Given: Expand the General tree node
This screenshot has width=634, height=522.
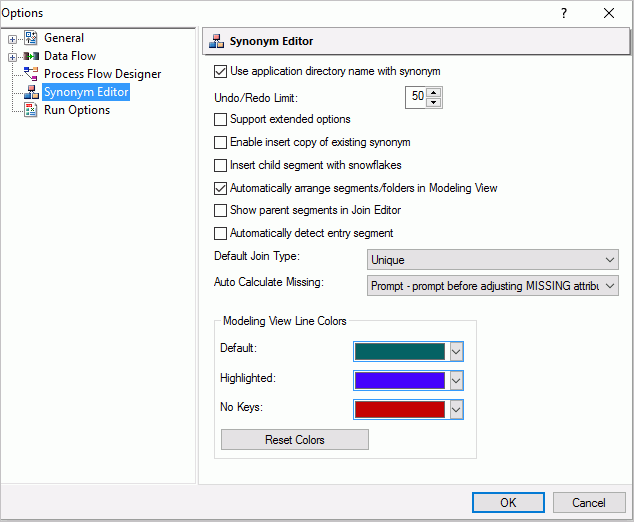Looking at the screenshot, I should click(12, 39).
